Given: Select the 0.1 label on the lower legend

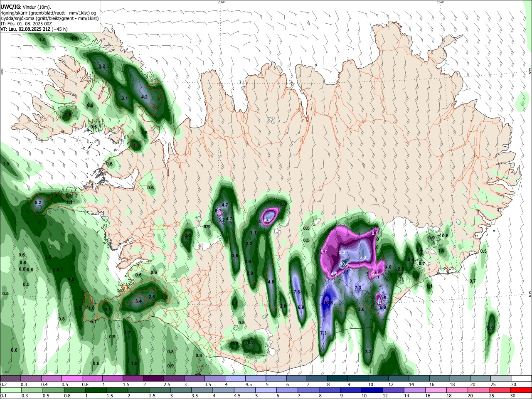Looking at the screenshot, I should click(x=3, y=396).
